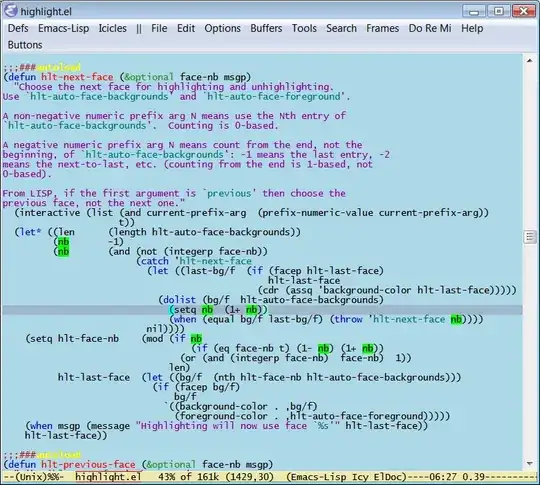Click the 'let*' keyword
This screenshot has height=485, width=540.
pos(30,232)
